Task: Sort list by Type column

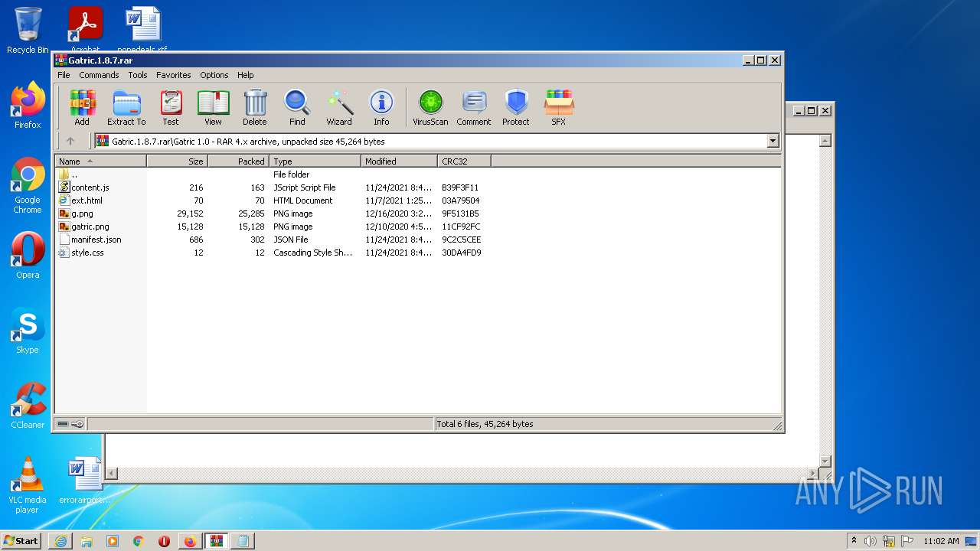Action: tap(315, 161)
